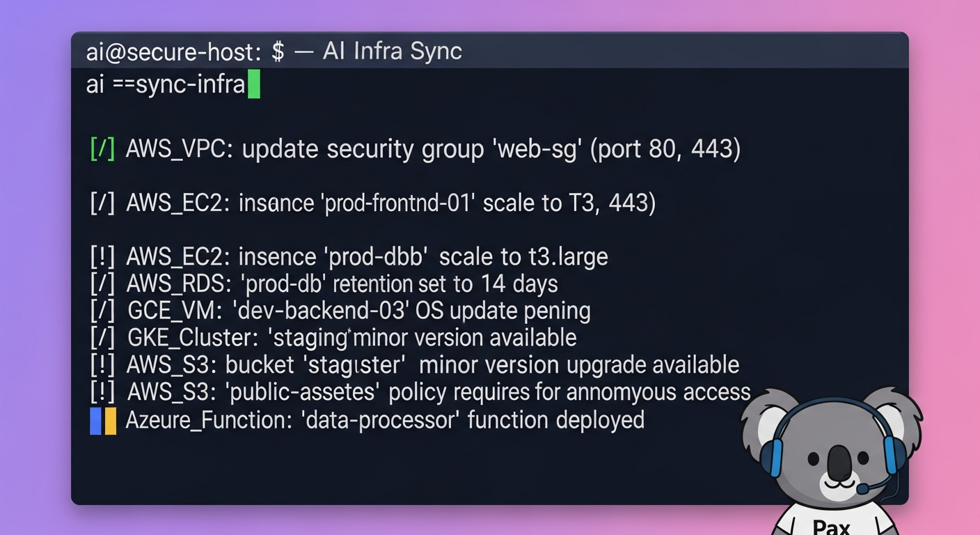Click the koala's headset microphone

pyautogui.click(x=863, y=490)
